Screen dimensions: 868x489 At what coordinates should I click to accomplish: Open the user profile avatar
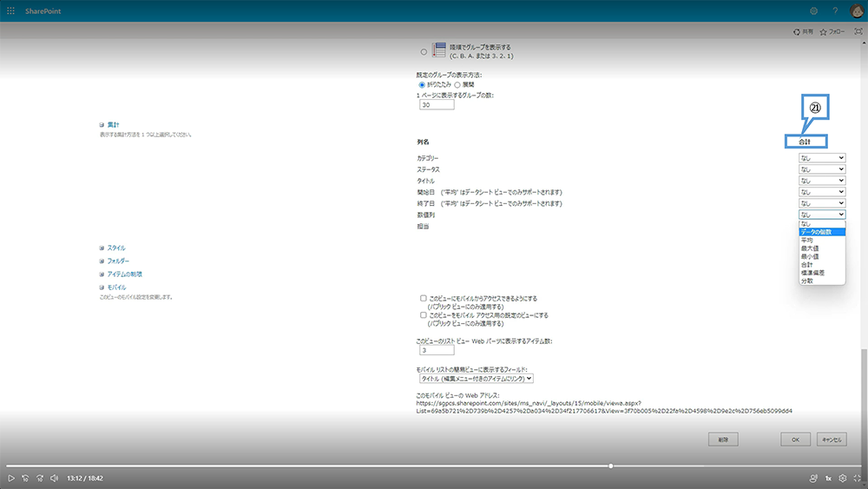(857, 11)
